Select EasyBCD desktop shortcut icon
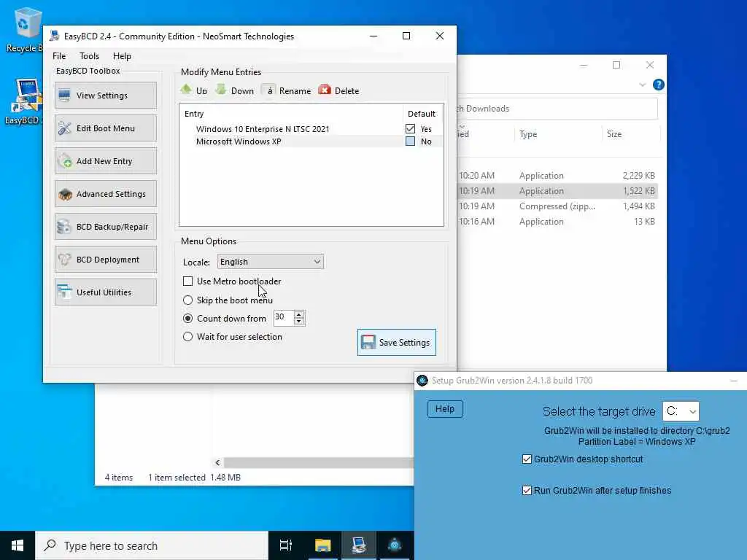 coord(23,101)
